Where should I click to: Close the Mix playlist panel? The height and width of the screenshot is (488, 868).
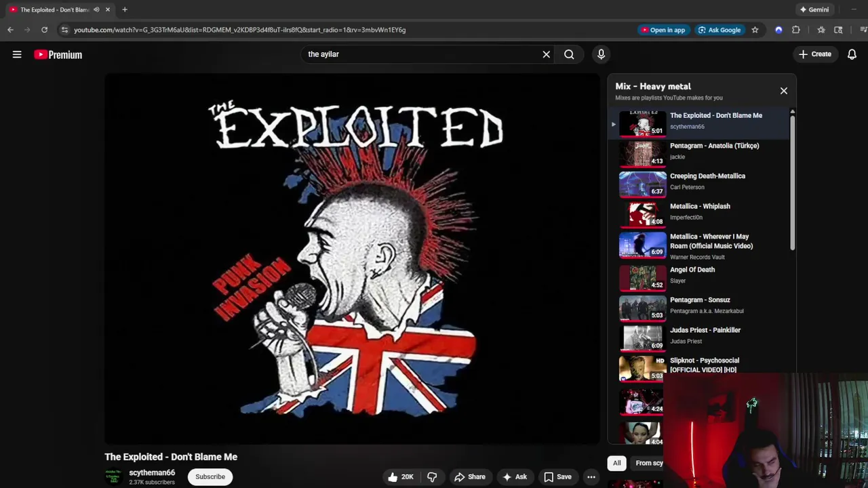click(x=783, y=90)
